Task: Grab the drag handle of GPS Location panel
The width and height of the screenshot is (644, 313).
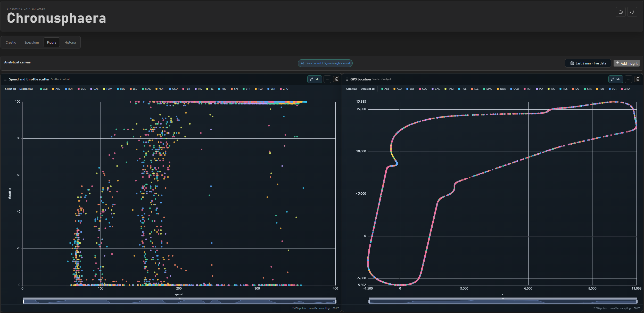Action: [x=347, y=79]
